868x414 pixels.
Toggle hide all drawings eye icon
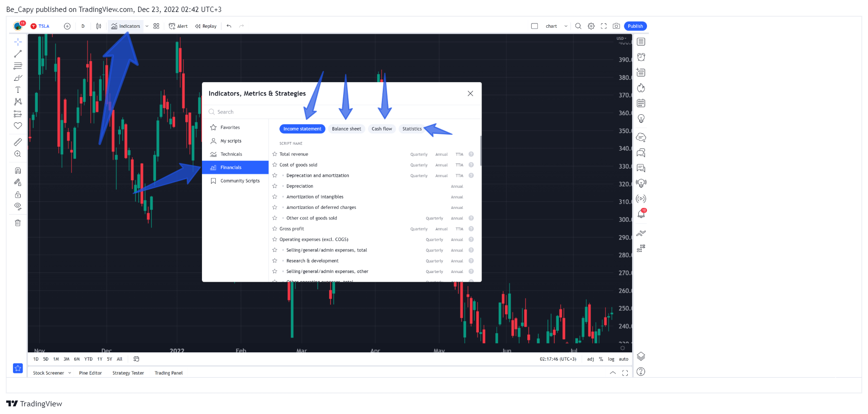tap(18, 207)
